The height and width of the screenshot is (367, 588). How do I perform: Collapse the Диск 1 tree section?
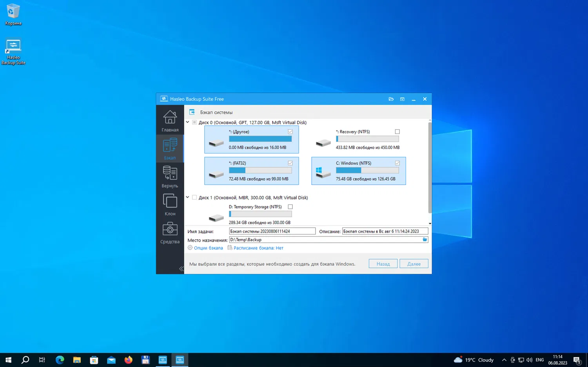tap(188, 197)
